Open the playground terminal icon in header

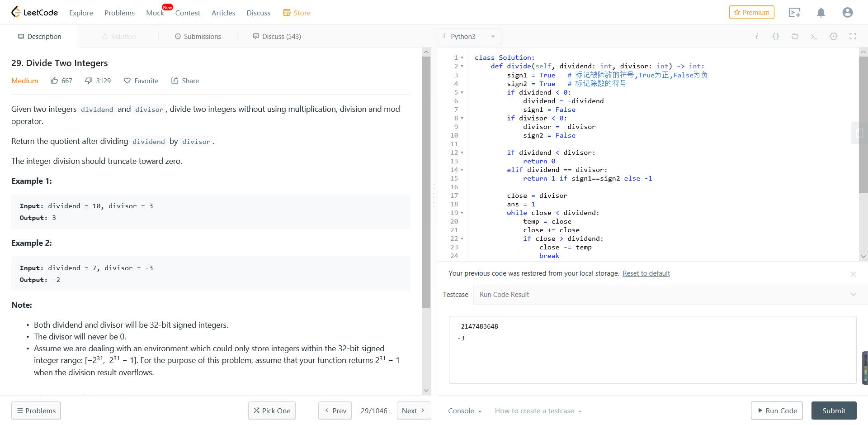[x=794, y=13]
